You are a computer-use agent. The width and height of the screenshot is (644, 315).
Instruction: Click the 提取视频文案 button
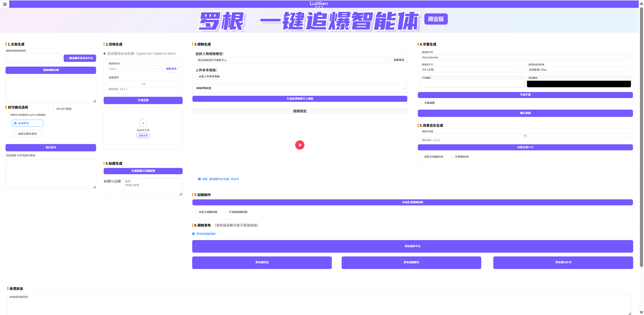51,70
